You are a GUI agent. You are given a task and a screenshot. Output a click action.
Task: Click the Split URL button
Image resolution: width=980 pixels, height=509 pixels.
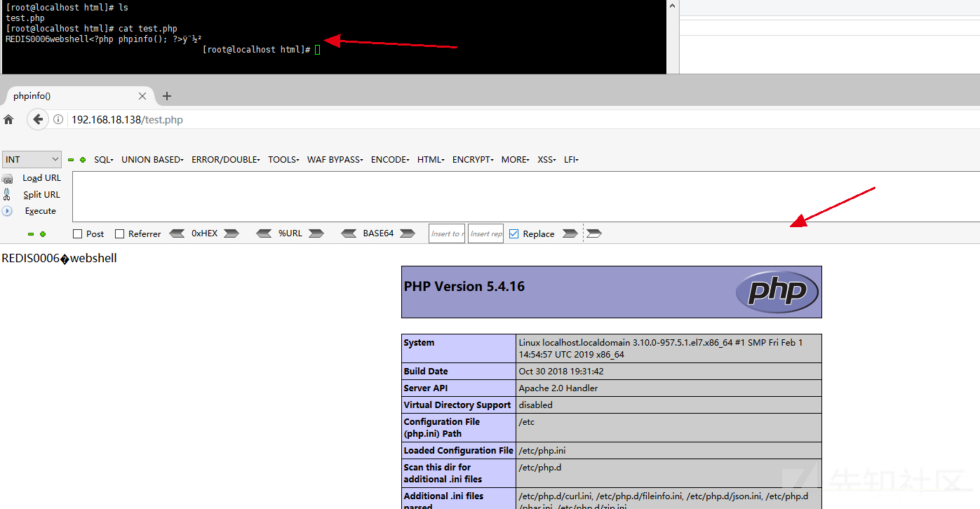click(41, 195)
